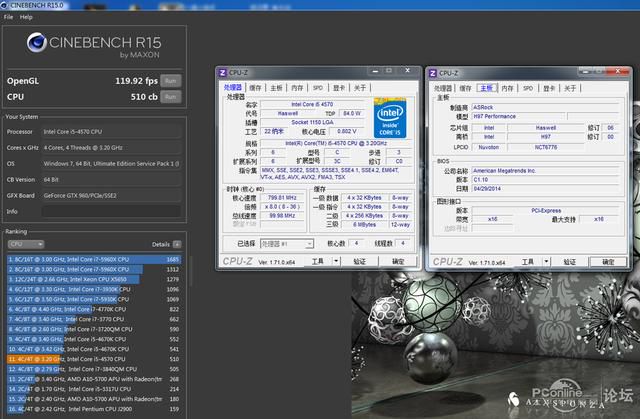This screenshot has width=640, height=419.
Task: Click 确定 button in left CPU-Z
Action: [x=398, y=261]
